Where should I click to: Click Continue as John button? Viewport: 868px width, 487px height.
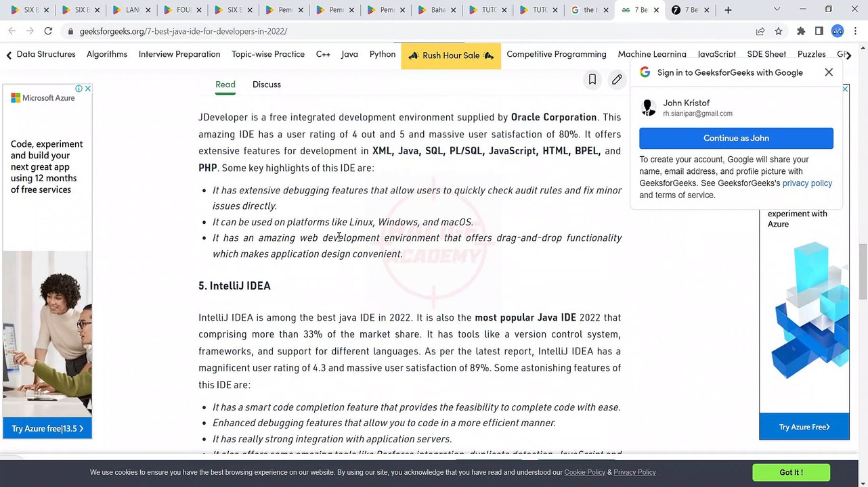pyautogui.click(x=736, y=138)
